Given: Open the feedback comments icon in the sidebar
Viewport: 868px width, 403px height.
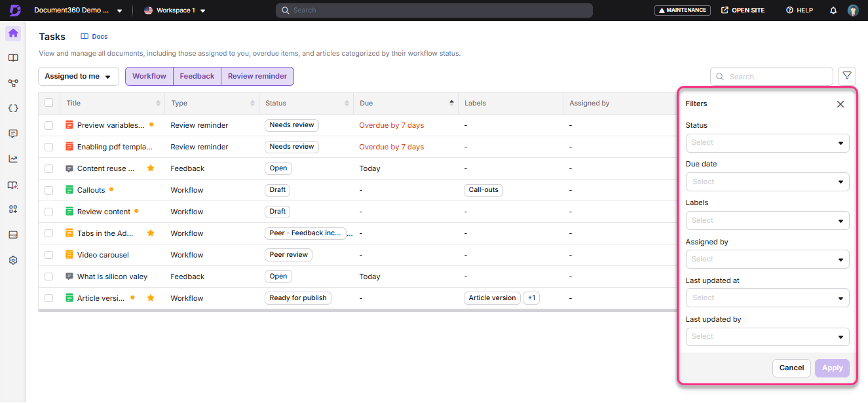Looking at the screenshot, I should [x=12, y=133].
